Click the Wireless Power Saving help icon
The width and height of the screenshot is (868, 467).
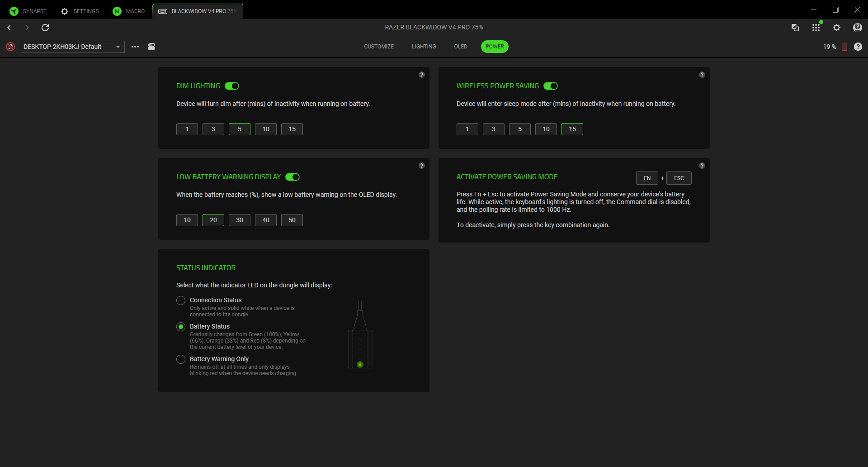tap(702, 75)
